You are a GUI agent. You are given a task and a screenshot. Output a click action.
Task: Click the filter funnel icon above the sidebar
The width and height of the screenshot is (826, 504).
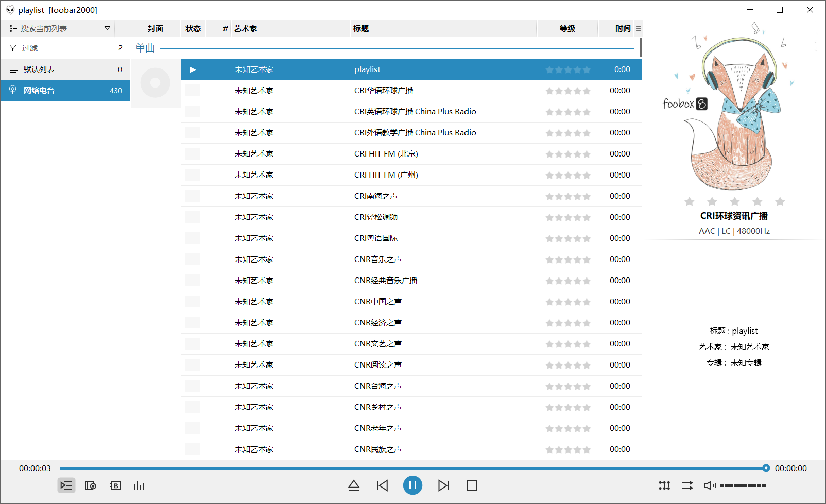click(12, 47)
